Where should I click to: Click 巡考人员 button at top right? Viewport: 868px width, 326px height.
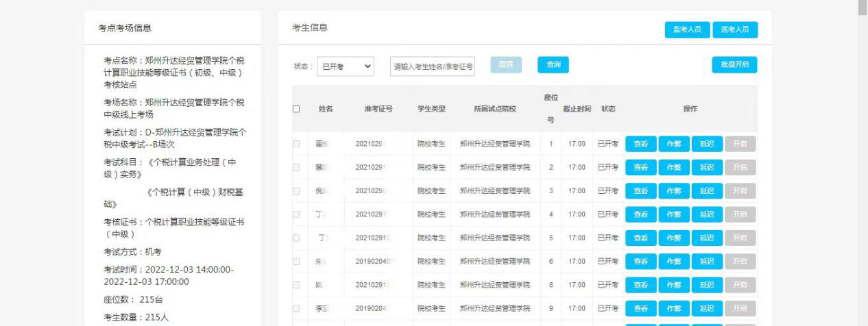pos(735,29)
